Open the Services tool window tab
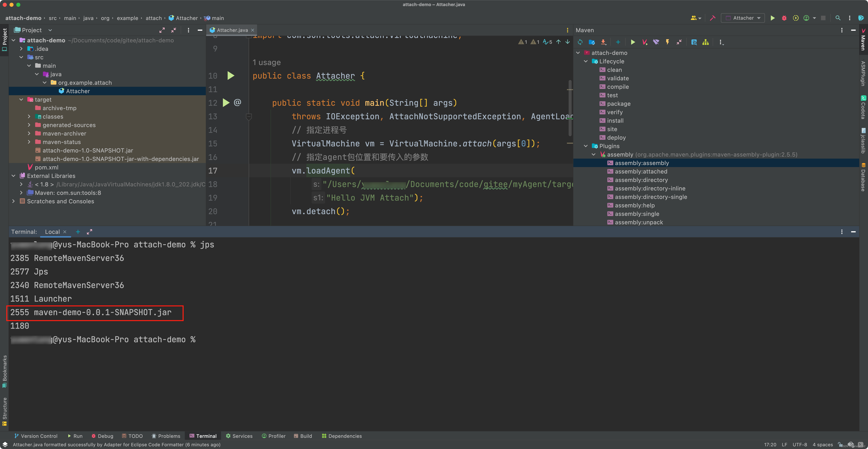 click(239, 436)
